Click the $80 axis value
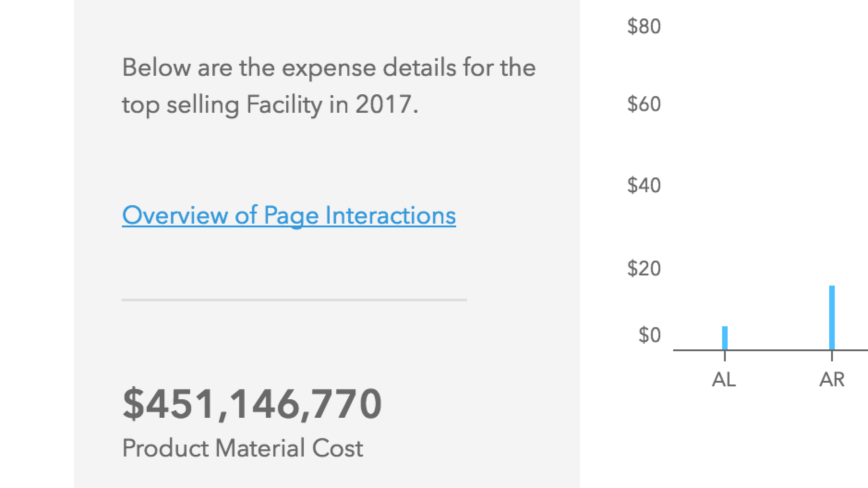The width and height of the screenshot is (868, 488). (x=643, y=26)
